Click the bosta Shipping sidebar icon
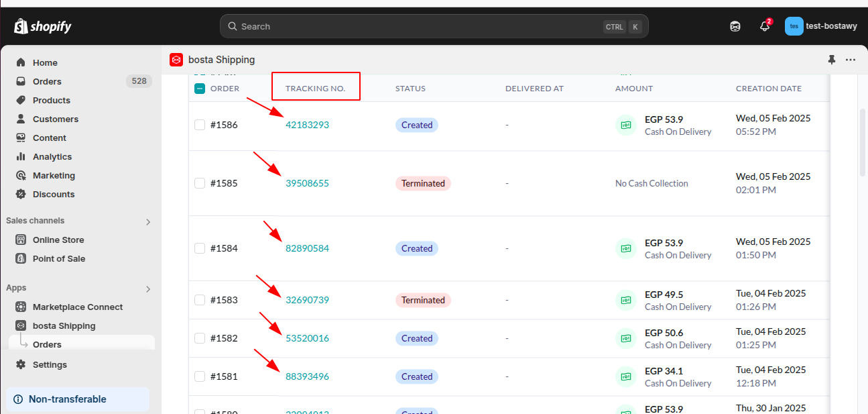The height and width of the screenshot is (414, 868). (21, 325)
